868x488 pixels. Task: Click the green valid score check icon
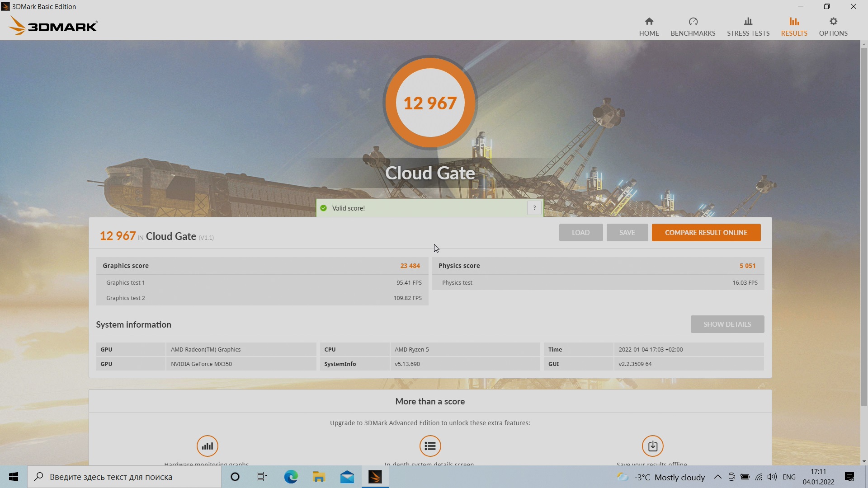point(323,208)
